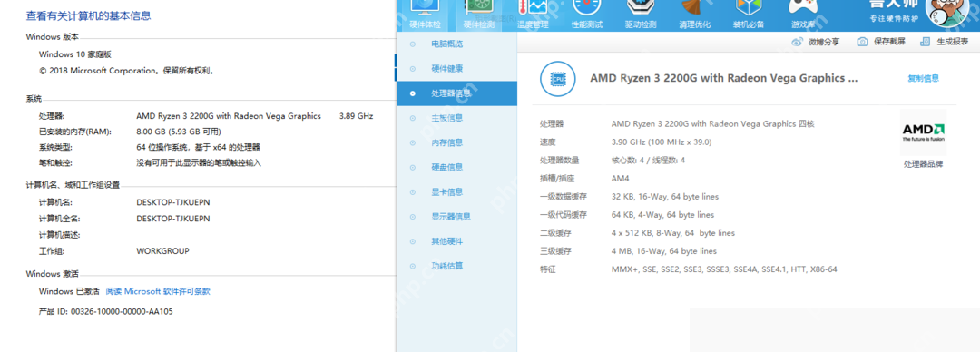Click the AM4 socket value

point(620,178)
